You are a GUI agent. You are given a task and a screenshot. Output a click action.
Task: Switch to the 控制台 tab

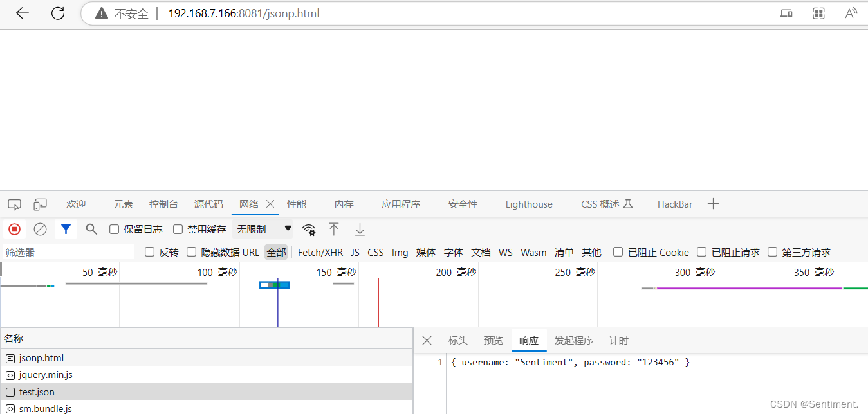coord(163,204)
